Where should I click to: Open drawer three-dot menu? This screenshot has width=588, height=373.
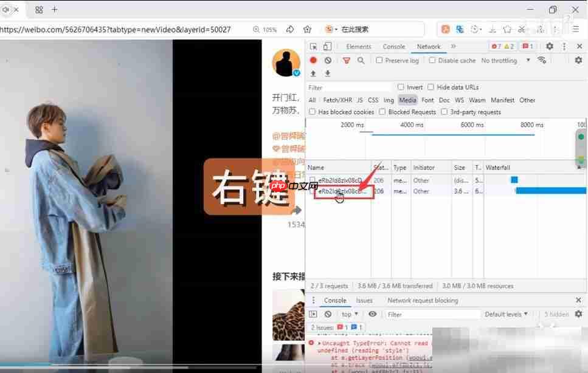tap(314, 300)
